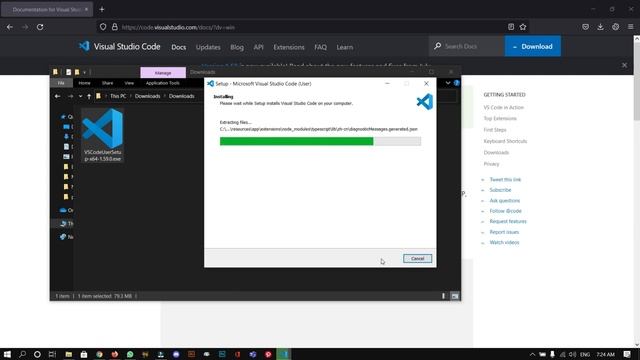Open the Privacy sidebar link

491,164
